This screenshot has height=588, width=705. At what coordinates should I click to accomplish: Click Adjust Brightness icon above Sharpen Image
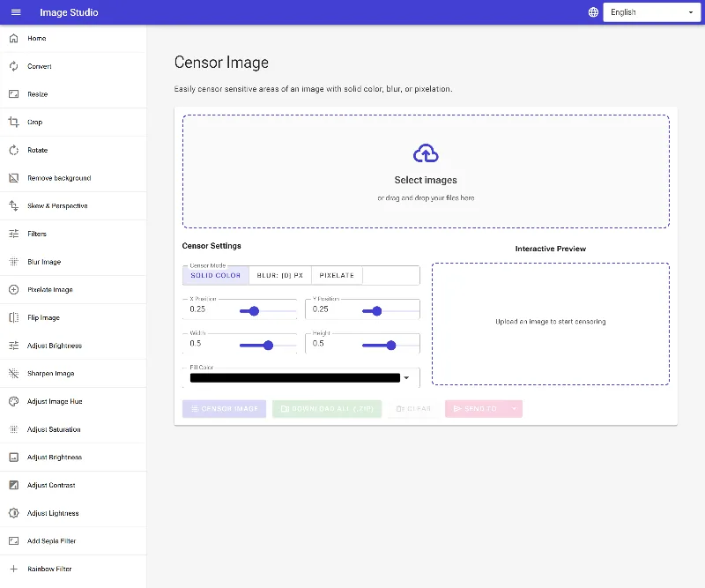pos(14,346)
